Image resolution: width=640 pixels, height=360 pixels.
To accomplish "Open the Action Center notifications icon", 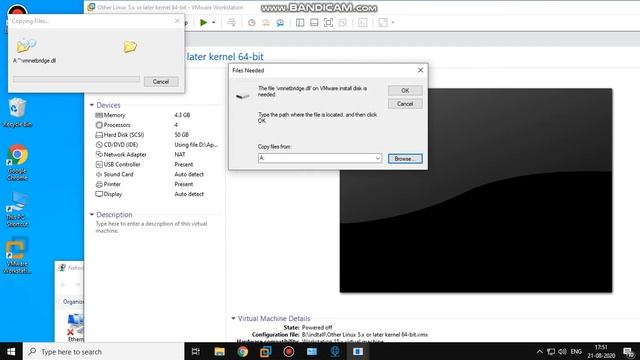I will [629, 351].
